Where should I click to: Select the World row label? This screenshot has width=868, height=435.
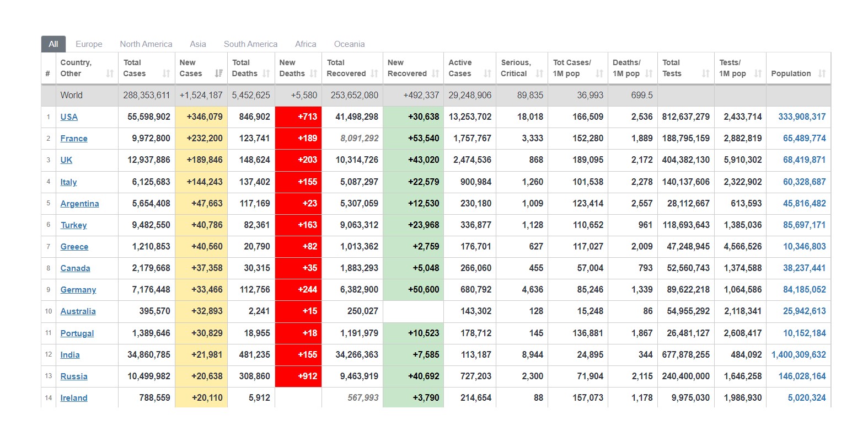[72, 96]
